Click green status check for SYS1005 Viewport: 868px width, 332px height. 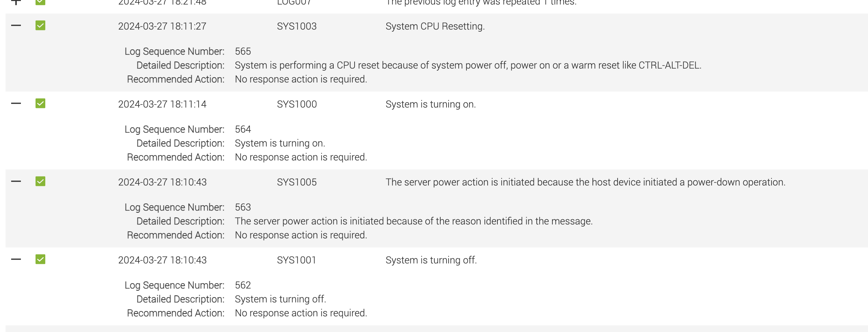click(40, 181)
